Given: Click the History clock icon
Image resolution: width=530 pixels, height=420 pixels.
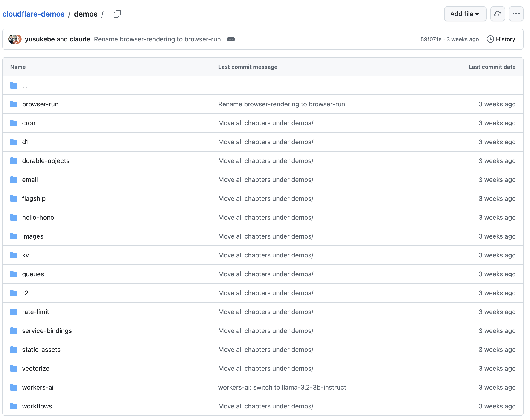Looking at the screenshot, I should pos(490,39).
